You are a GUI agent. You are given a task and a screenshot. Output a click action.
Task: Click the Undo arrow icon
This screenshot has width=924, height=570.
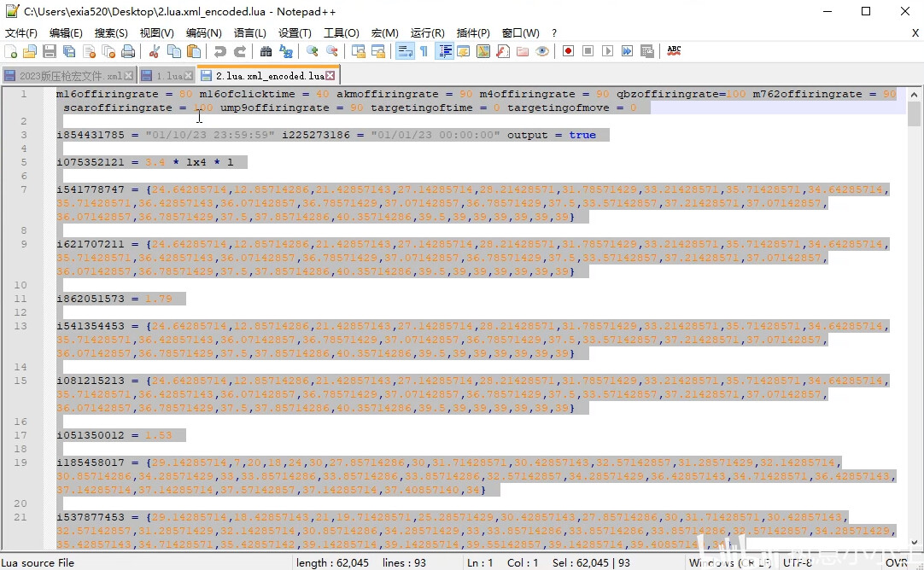(219, 51)
